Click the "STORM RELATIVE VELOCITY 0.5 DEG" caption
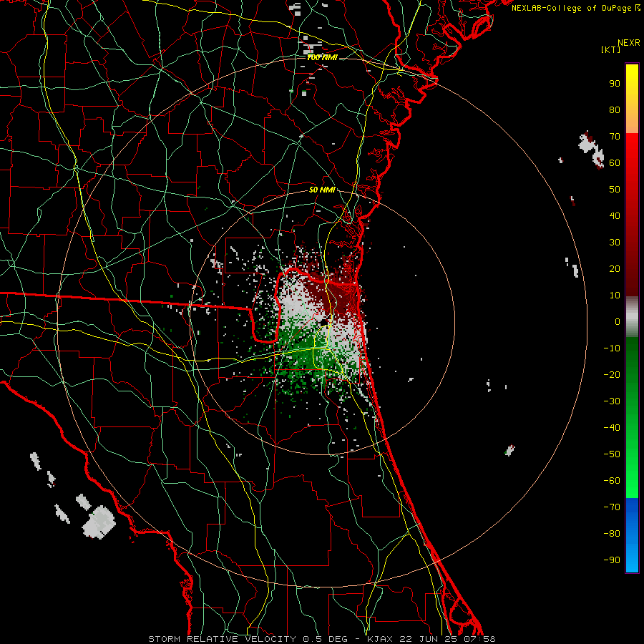The image size is (644, 644). [248, 639]
